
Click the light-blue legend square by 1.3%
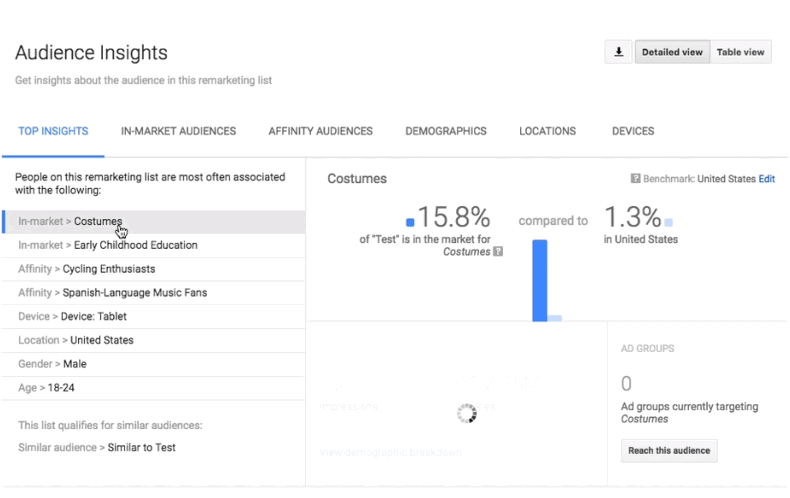(x=669, y=222)
